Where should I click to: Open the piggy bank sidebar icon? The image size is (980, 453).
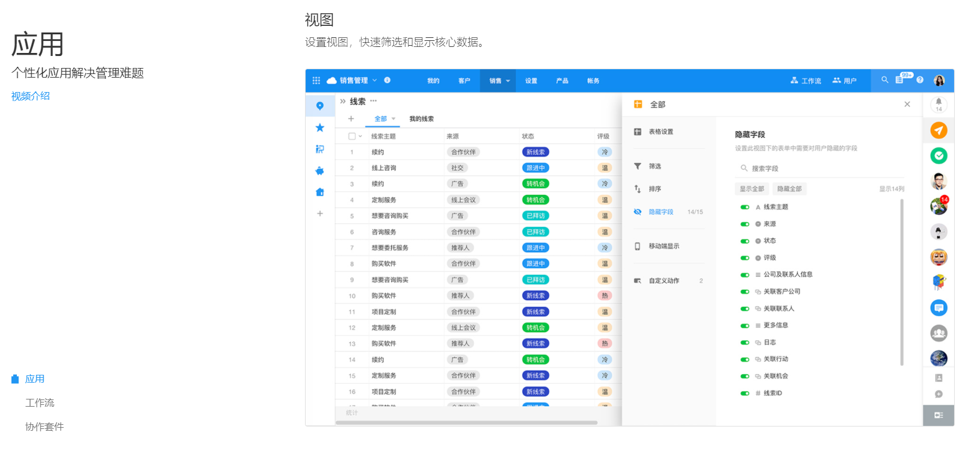point(320,171)
